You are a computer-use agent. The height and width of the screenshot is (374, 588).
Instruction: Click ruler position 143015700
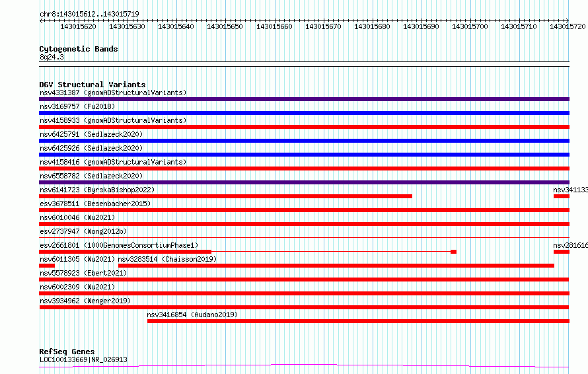coord(470,26)
